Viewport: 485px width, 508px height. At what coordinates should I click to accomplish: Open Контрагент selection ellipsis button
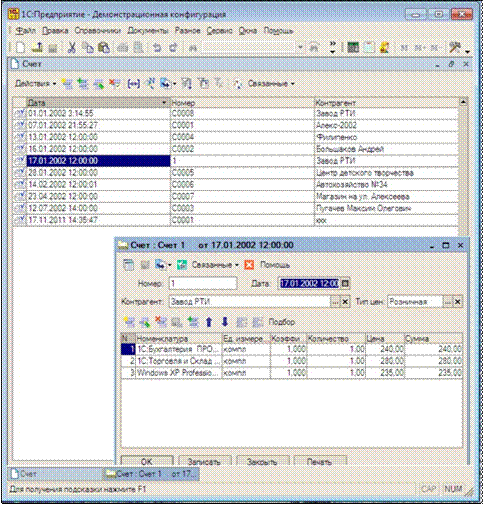pyautogui.click(x=335, y=302)
